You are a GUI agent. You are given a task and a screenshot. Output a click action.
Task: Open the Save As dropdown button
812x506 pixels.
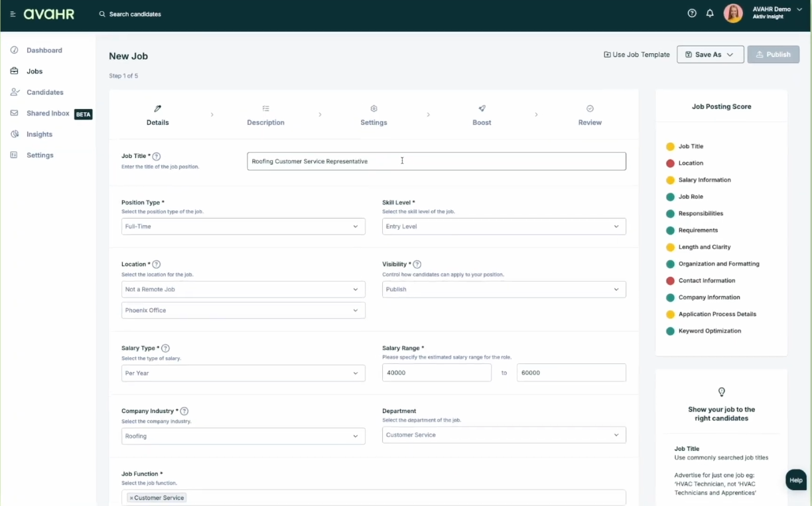[x=710, y=54]
